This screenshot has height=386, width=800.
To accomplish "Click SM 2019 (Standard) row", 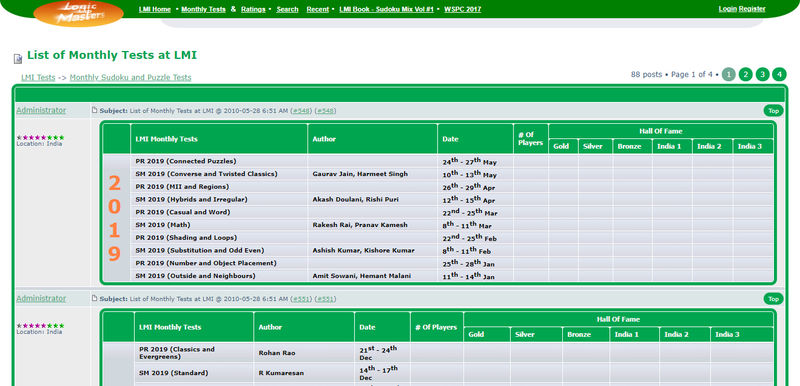I will click(x=173, y=373).
